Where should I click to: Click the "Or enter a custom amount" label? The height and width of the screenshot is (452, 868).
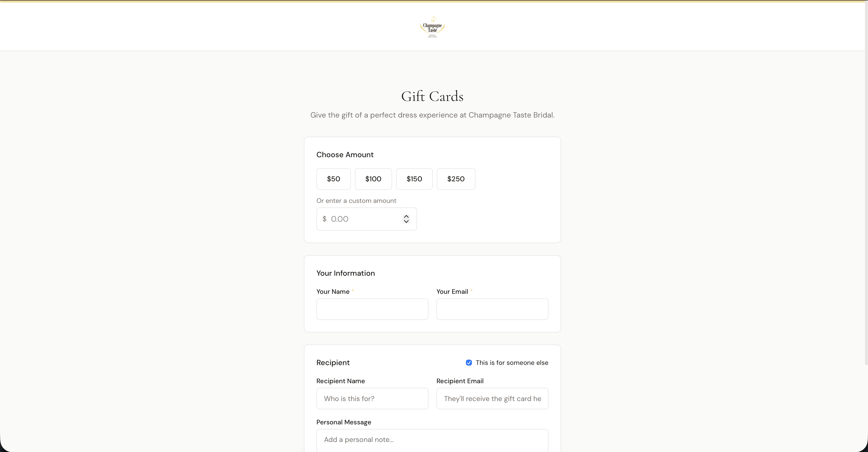[356, 200]
